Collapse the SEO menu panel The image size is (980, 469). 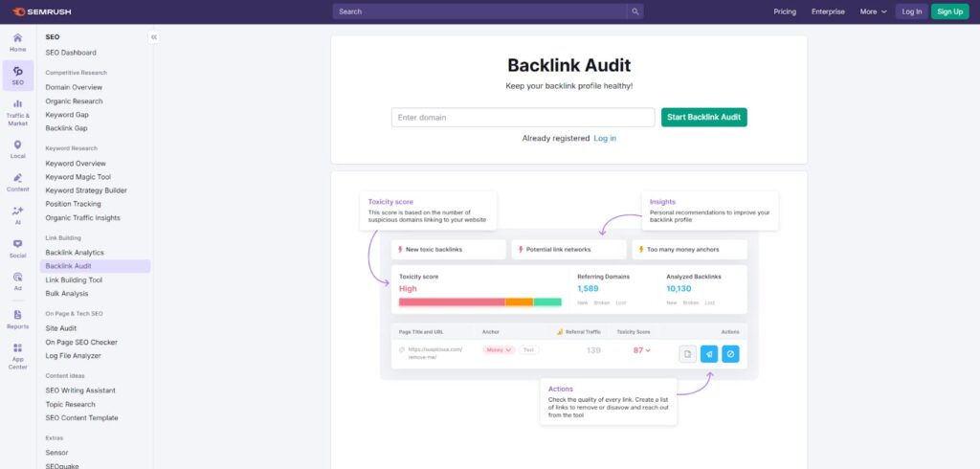coord(154,37)
